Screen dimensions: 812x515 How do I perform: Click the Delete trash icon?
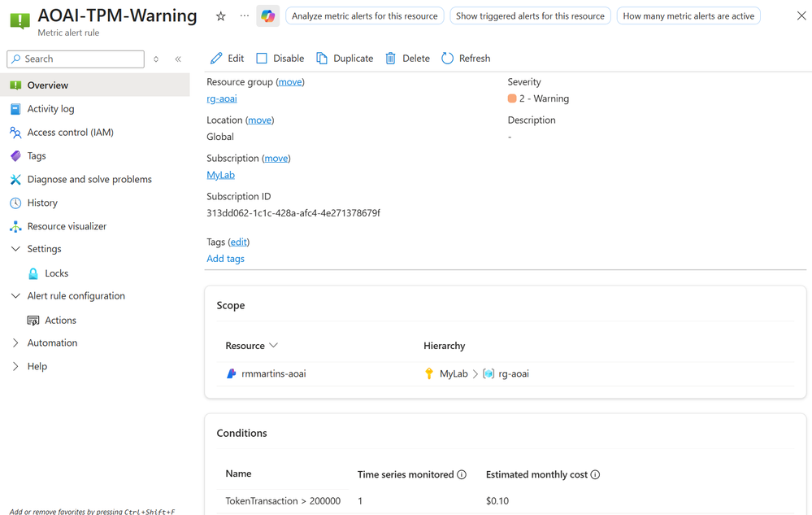[x=390, y=59]
